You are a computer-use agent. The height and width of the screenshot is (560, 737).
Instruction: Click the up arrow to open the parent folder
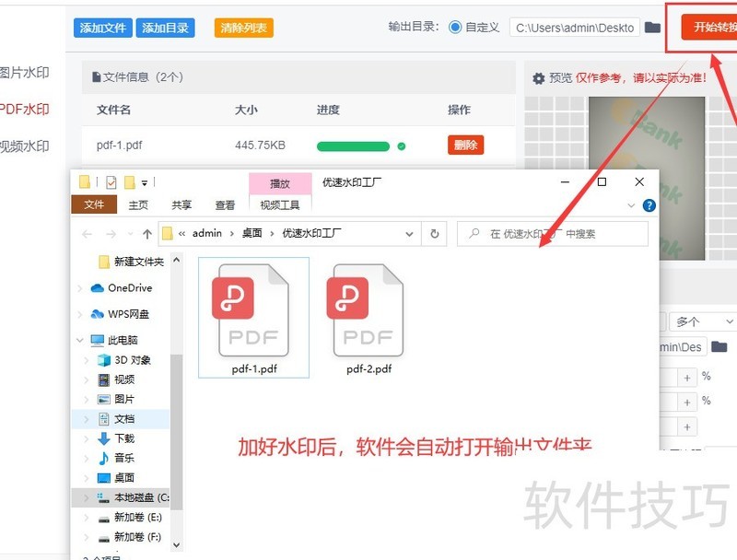pyautogui.click(x=146, y=234)
